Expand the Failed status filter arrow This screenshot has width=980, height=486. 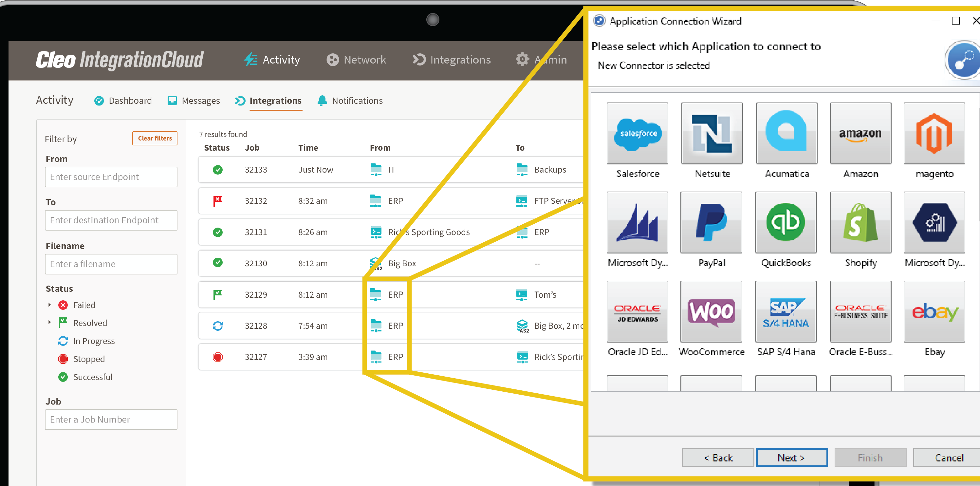click(x=49, y=305)
